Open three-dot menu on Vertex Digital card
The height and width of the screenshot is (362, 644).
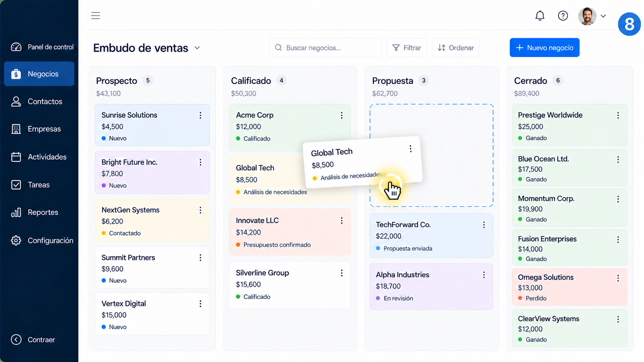200,304
